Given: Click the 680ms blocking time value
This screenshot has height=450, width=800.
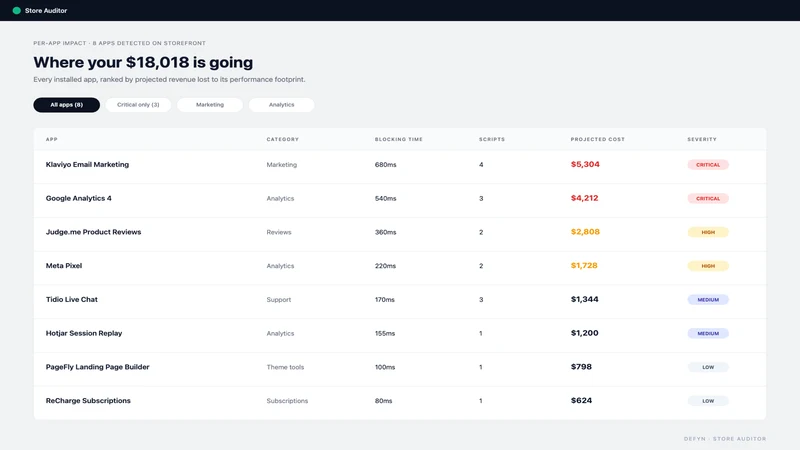Looking at the screenshot, I should 385,165.
